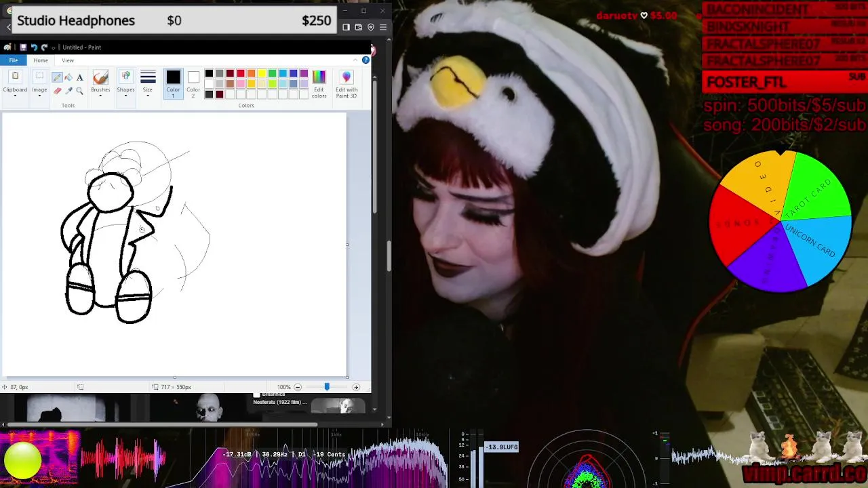Image resolution: width=868 pixels, height=488 pixels.
Task: Click the Undo arrow in Paint title bar
Action: pyautogui.click(x=33, y=47)
